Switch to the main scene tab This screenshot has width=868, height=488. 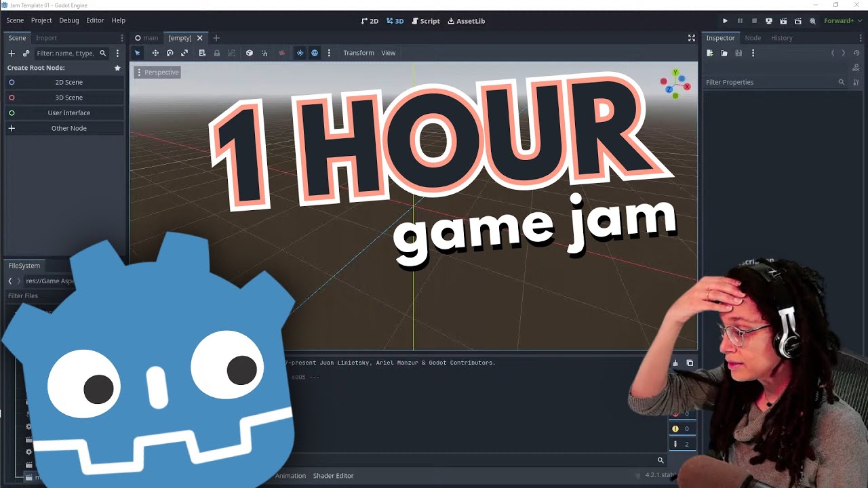(146, 38)
